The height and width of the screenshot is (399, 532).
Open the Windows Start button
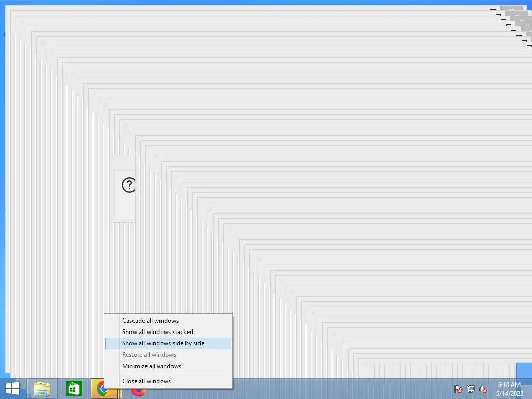point(12,389)
